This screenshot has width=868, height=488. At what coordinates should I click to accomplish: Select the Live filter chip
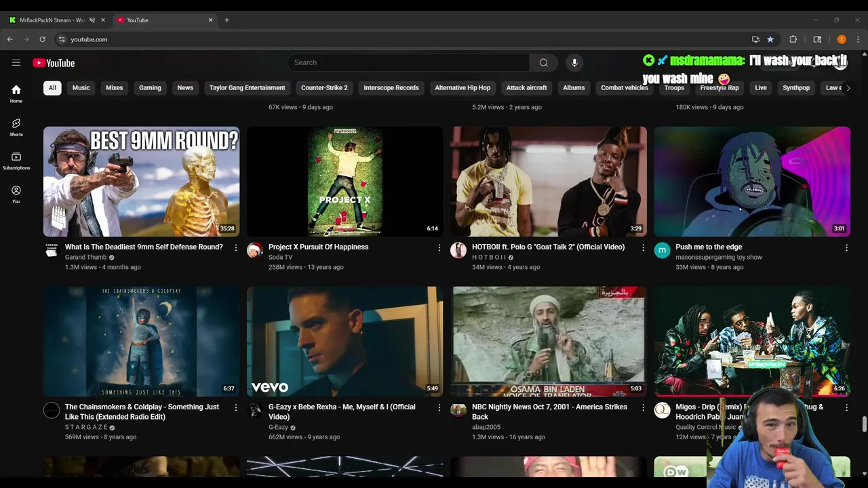pos(761,87)
